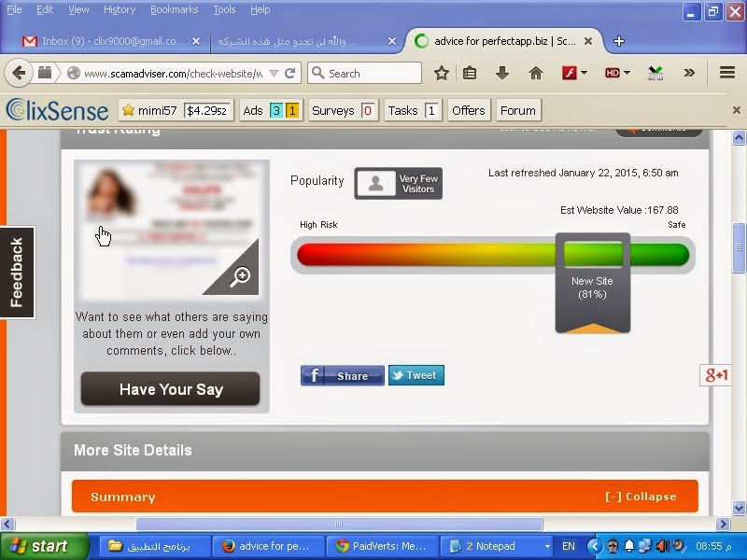Image resolution: width=747 pixels, height=560 pixels.
Task: Go back with the browser back arrow
Action: (19, 74)
